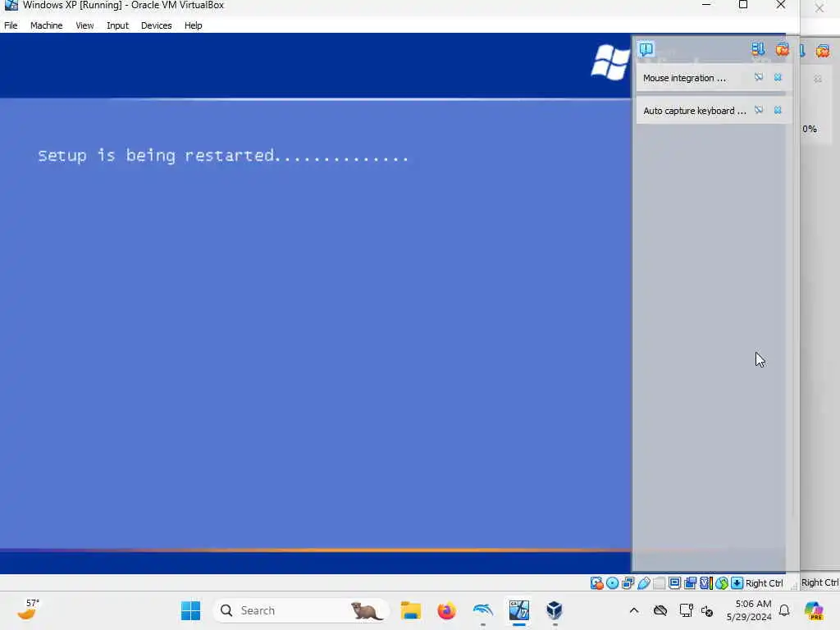840x630 pixels.
Task: Open the Help menu
Action: 194,25
